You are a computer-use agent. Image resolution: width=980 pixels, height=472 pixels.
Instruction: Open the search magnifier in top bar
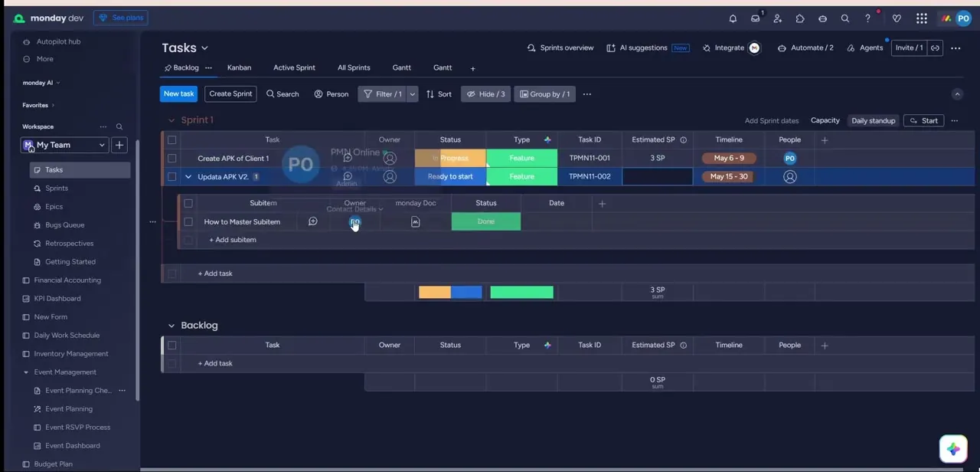click(x=845, y=18)
